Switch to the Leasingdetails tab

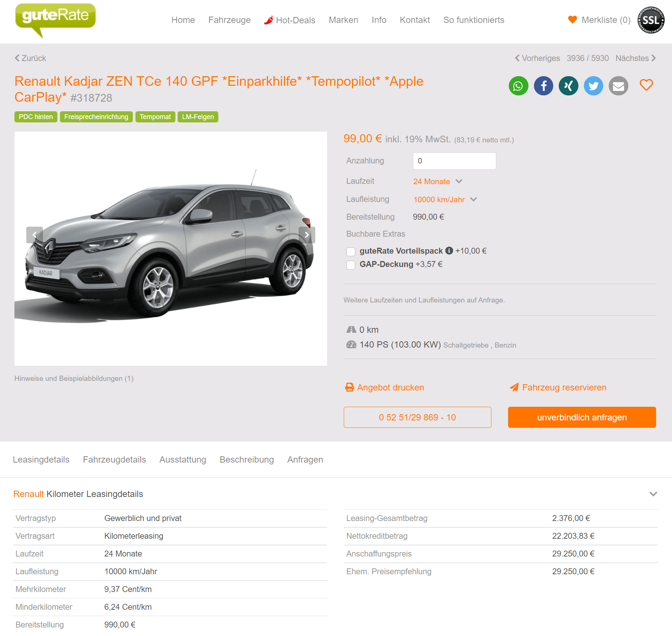pyautogui.click(x=41, y=460)
